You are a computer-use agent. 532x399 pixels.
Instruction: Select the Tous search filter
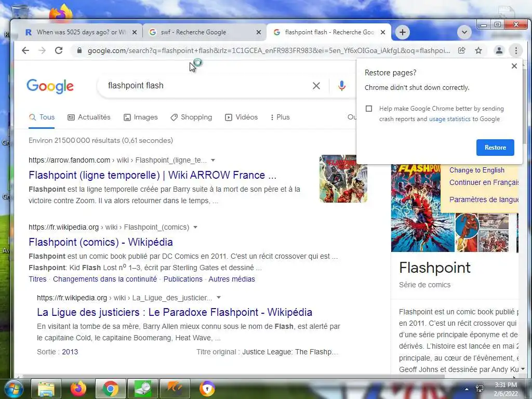point(42,117)
